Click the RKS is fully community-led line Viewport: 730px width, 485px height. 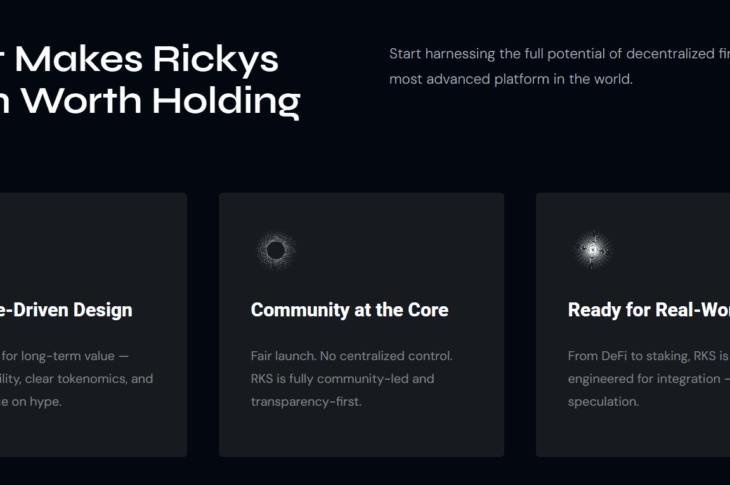pos(342,379)
